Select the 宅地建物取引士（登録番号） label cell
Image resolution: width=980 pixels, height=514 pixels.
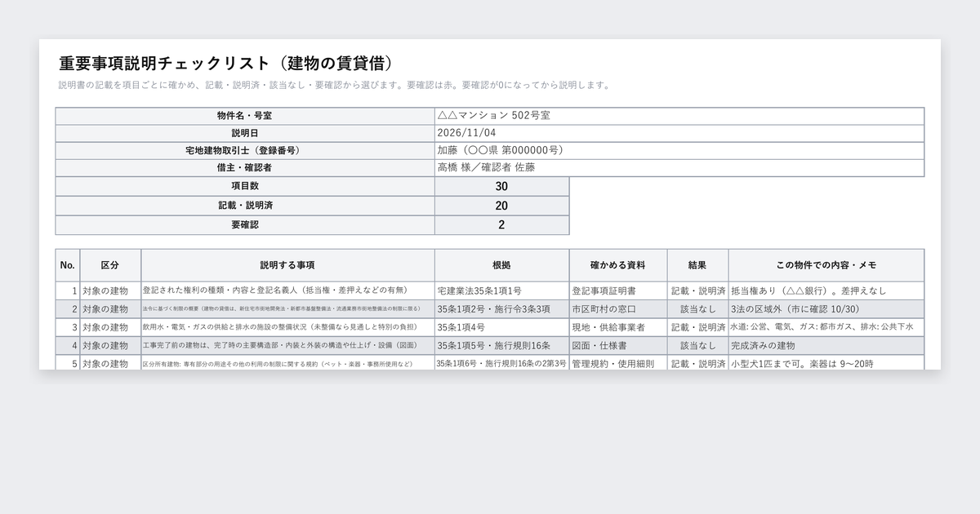tap(245, 150)
